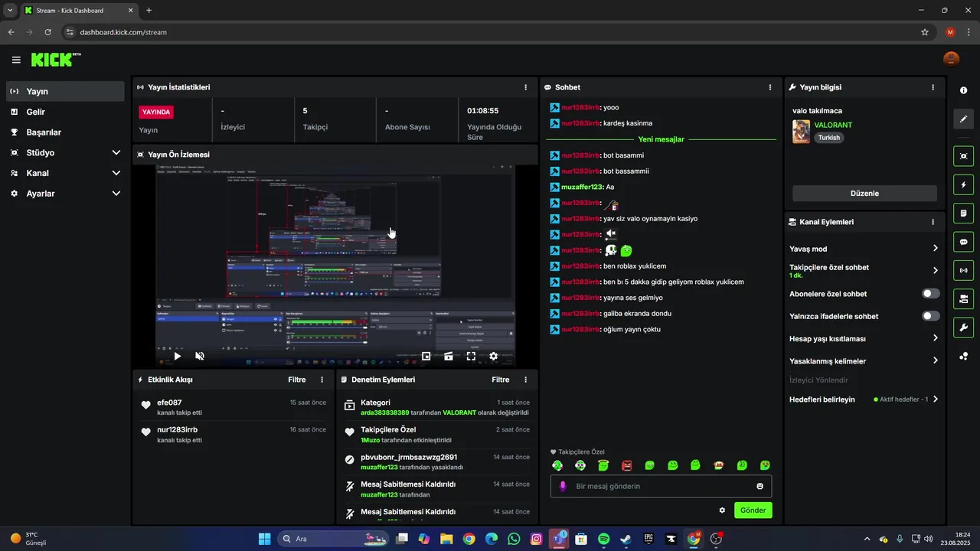980x551 pixels.
Task: Go to Gelir in sidebar
Action: (x=65, y=112)
